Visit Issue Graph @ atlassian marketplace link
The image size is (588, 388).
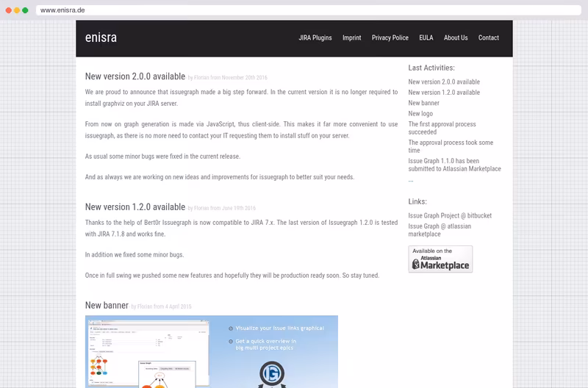point(440,230)
